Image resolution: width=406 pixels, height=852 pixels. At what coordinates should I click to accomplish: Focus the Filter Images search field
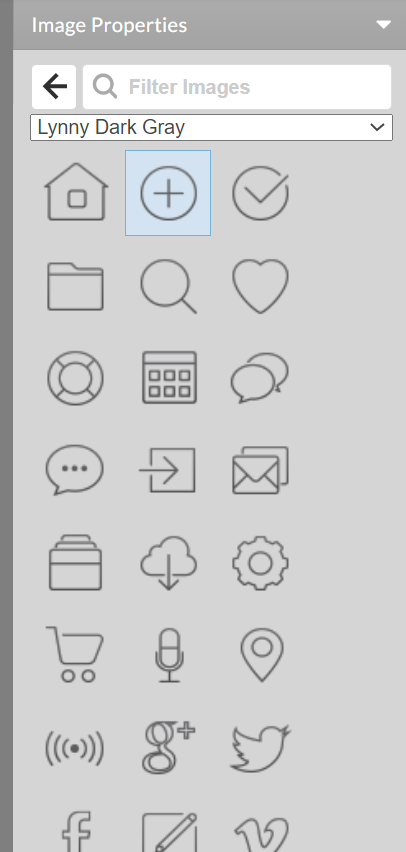tap(237, 87)
